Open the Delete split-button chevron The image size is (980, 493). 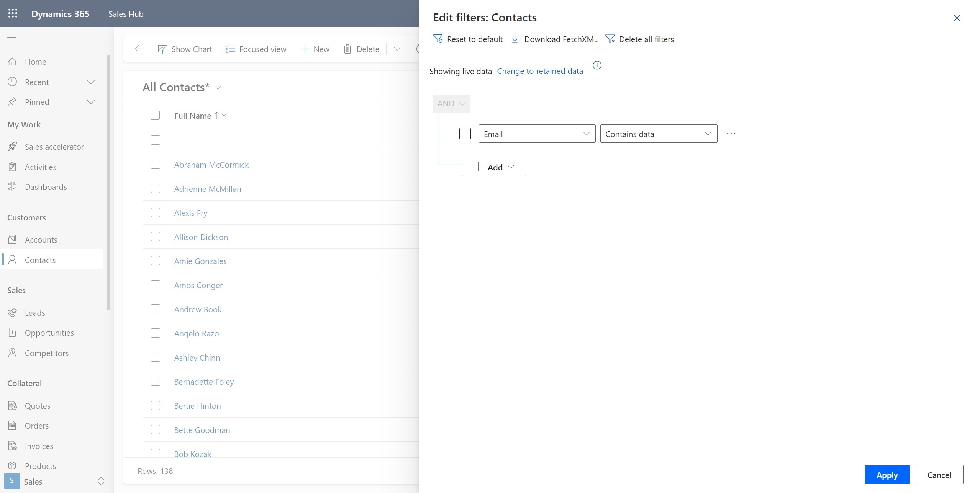pos(397,49)
